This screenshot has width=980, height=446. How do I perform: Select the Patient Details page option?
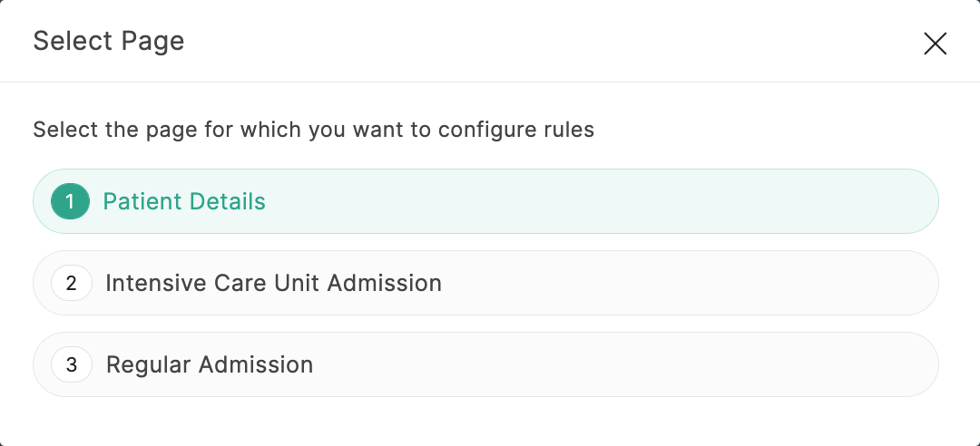click(x=485, y=201)
